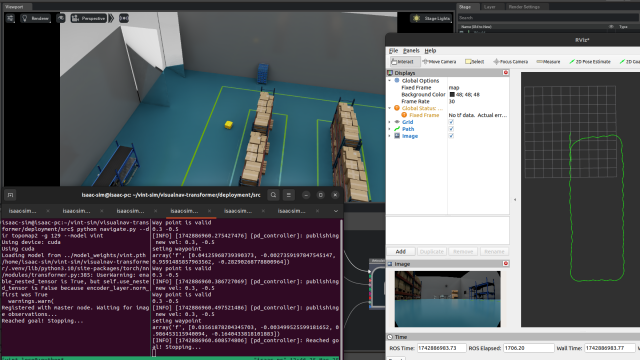Open new terminal tab icon
Screen dimensions: 640x360
pos(11,195)
